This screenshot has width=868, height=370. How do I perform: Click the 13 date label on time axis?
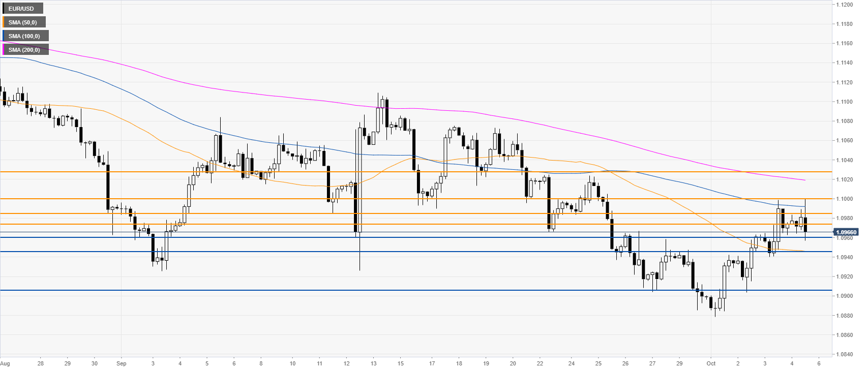pyautogui.click(x=374, y=363)
